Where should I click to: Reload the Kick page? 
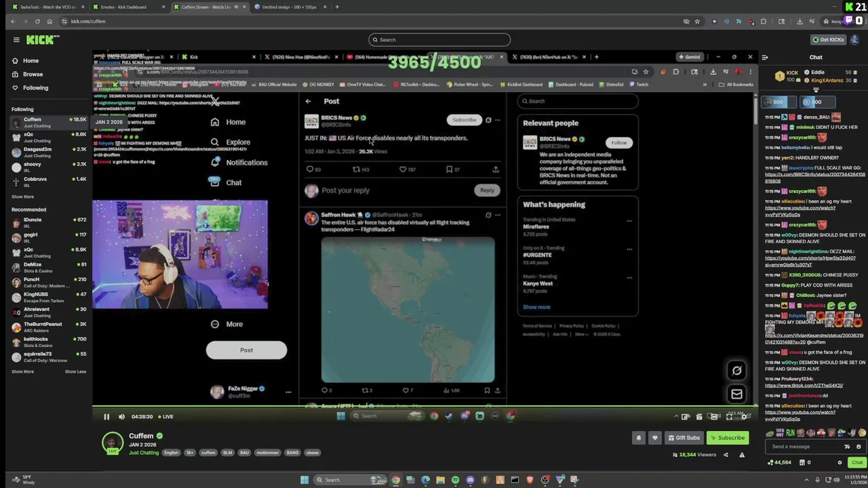point(37,21)
